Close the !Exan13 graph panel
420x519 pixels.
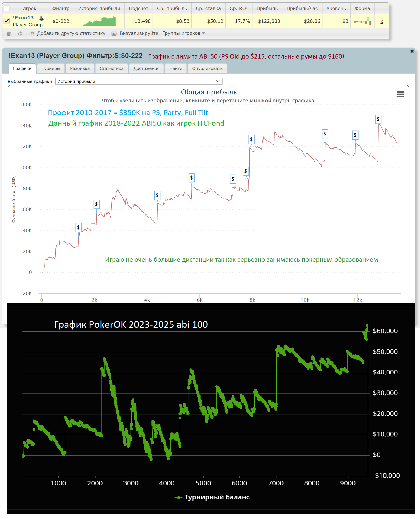(412, 51)
